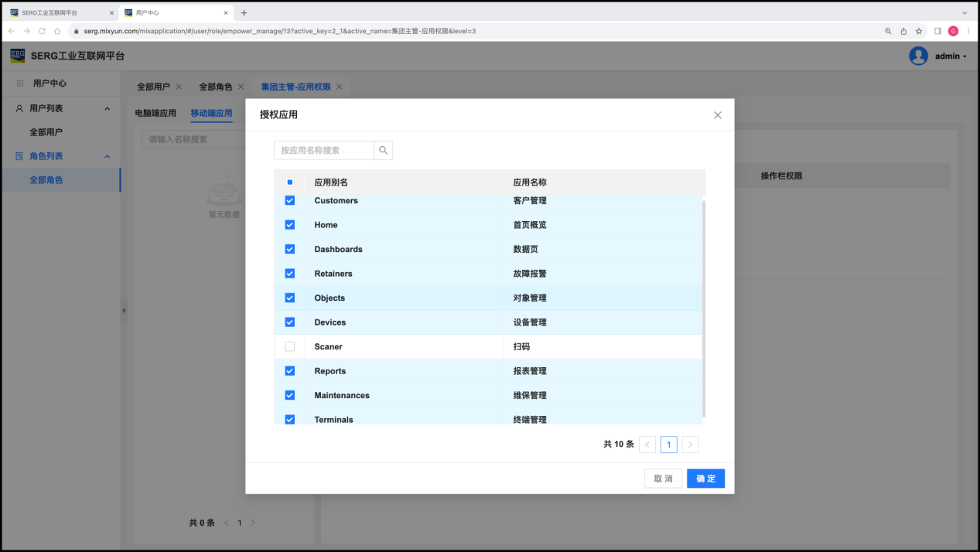Uncheck the Dashboards application checkbox

coord(290,249)
